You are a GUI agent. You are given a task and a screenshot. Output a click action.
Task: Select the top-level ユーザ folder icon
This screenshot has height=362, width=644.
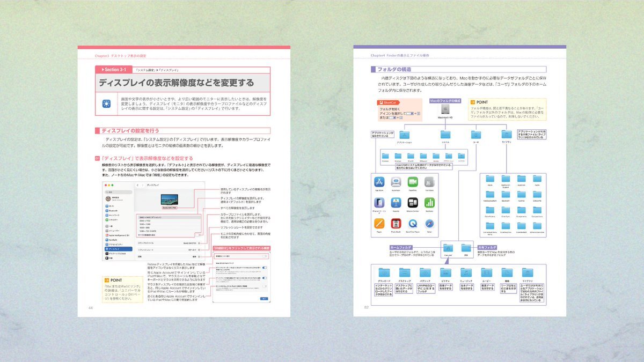click(475, 135)
